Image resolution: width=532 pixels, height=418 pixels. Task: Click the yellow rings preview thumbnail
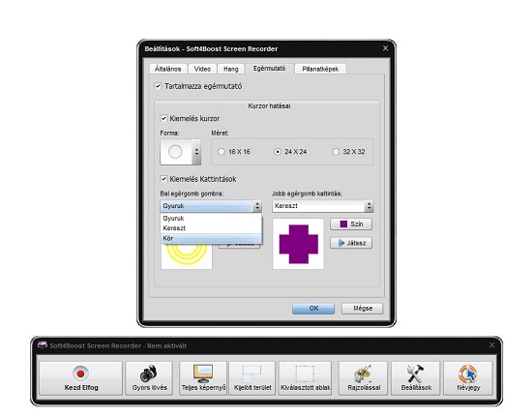tap(187, 256)
